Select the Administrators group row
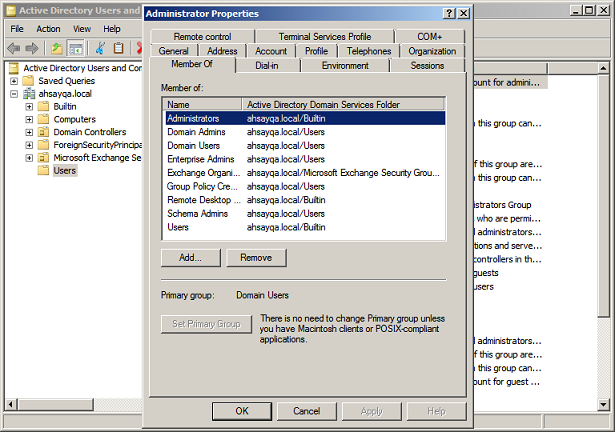The height and width of the screenshot is (432, 615). [304, 118]
